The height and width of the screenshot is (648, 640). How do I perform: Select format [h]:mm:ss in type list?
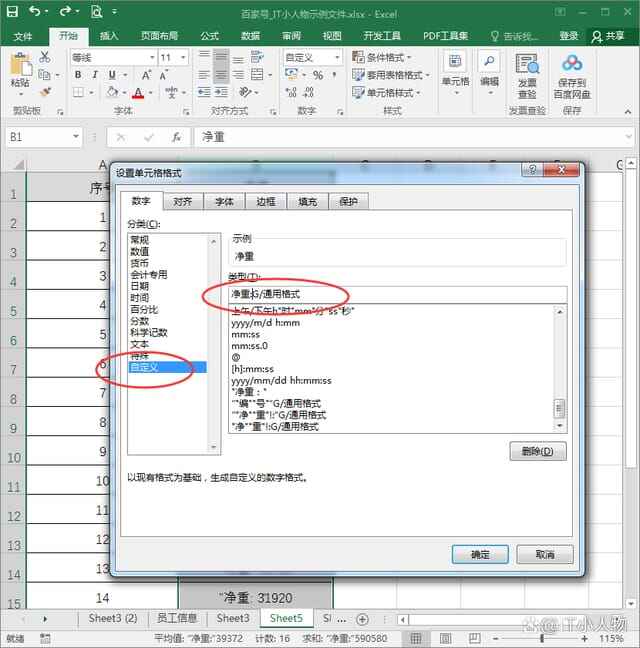252,369
